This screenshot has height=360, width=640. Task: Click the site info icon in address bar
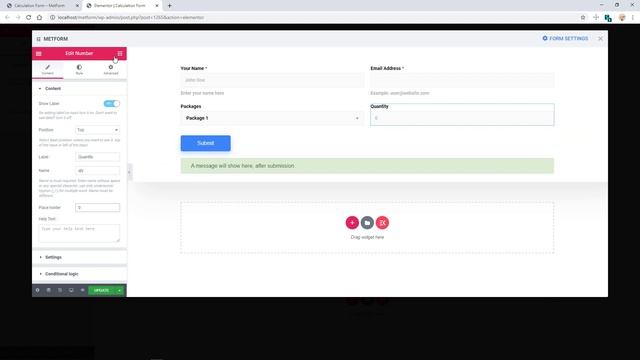[x=52, y=18]
